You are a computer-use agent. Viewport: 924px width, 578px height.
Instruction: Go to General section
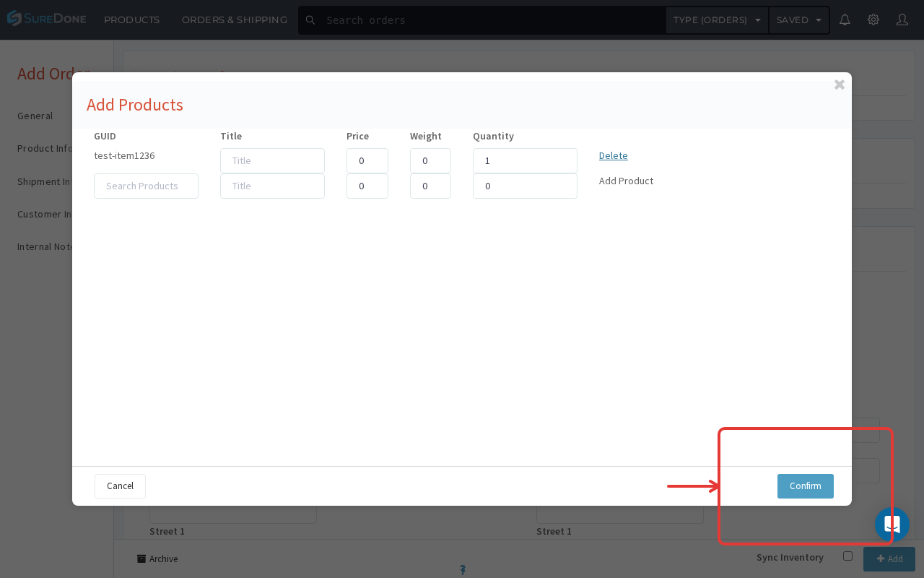35,116
